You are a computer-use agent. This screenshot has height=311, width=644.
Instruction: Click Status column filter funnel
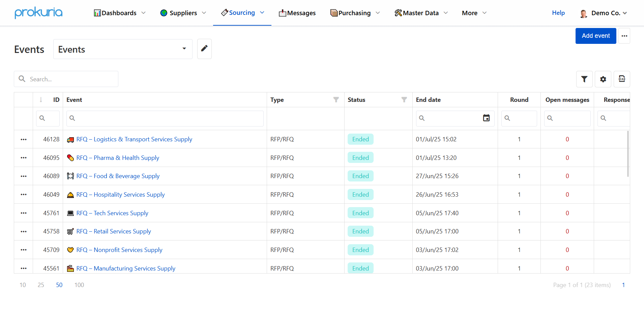(404, 100)
